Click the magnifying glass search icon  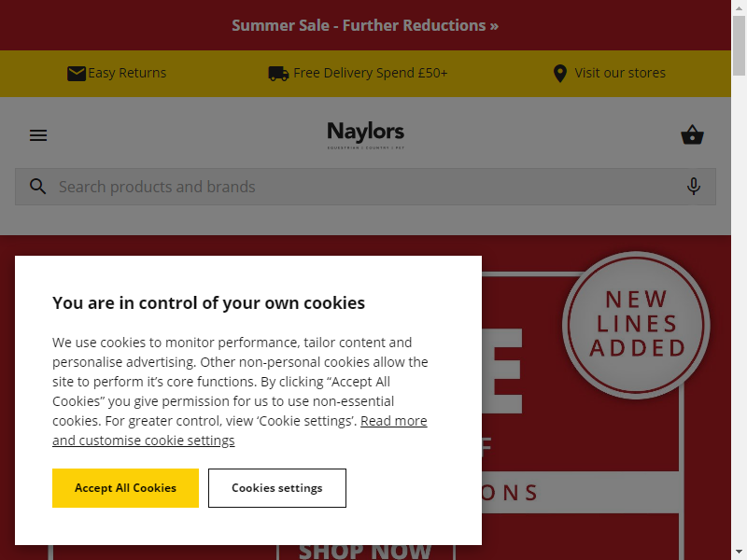point(37,186)
